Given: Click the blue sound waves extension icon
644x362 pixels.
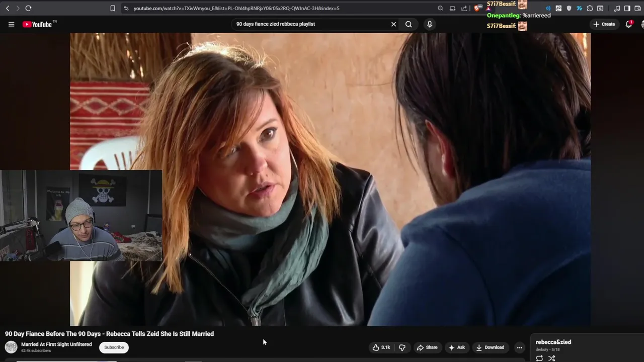Looking at the screenshot, I should point(548,8).
